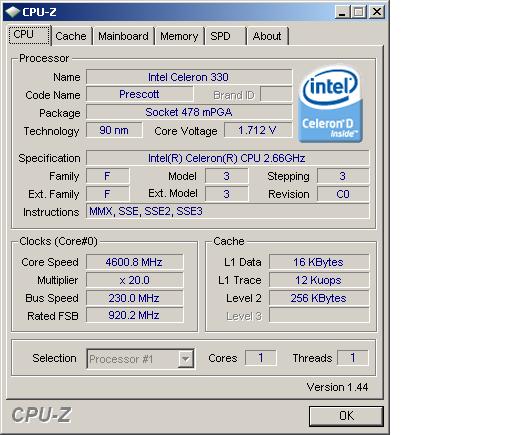Switch to the Cache tab

(71, 36)
